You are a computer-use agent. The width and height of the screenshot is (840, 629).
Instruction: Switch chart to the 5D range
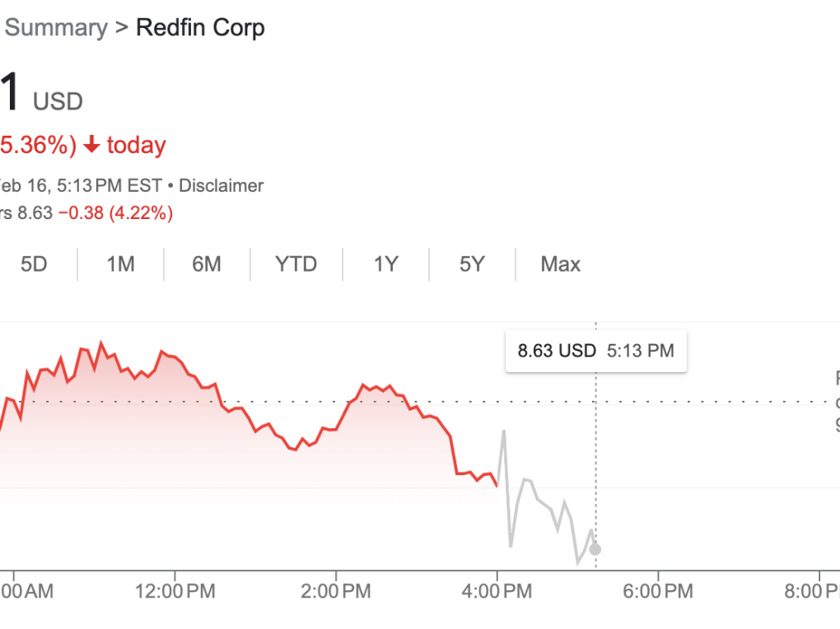[x=34, y=264]
